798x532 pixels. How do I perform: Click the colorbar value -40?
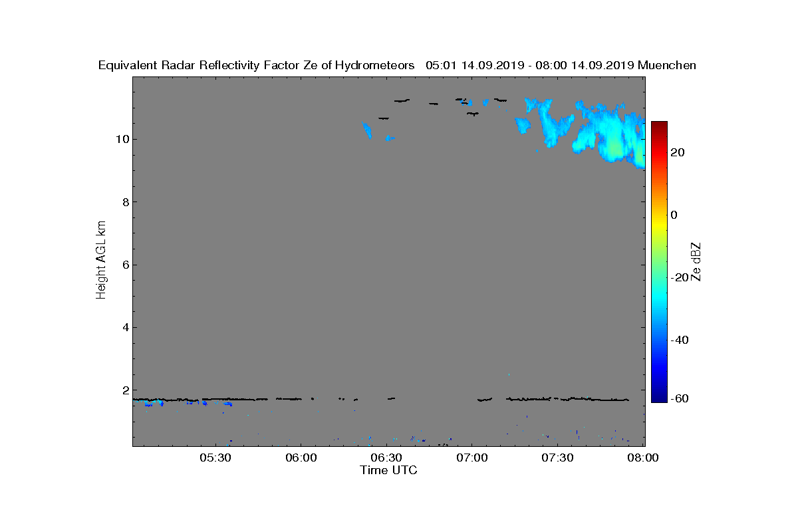[680, 340]
